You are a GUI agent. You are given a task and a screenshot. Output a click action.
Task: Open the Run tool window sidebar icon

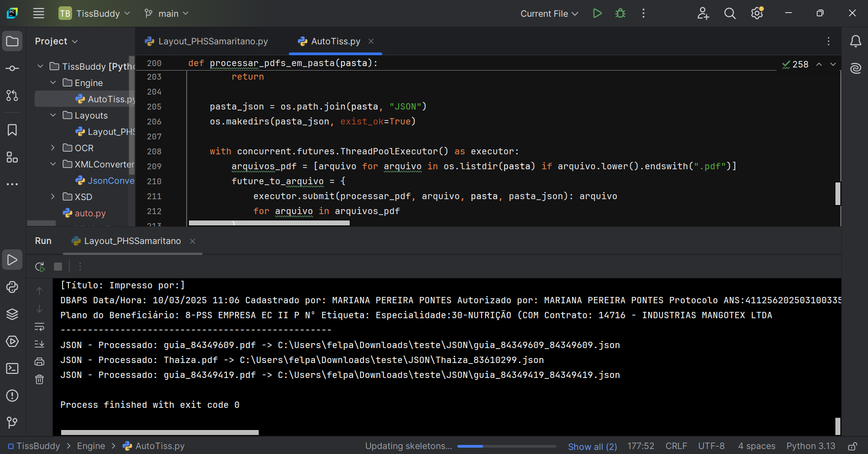click(12, 260)
